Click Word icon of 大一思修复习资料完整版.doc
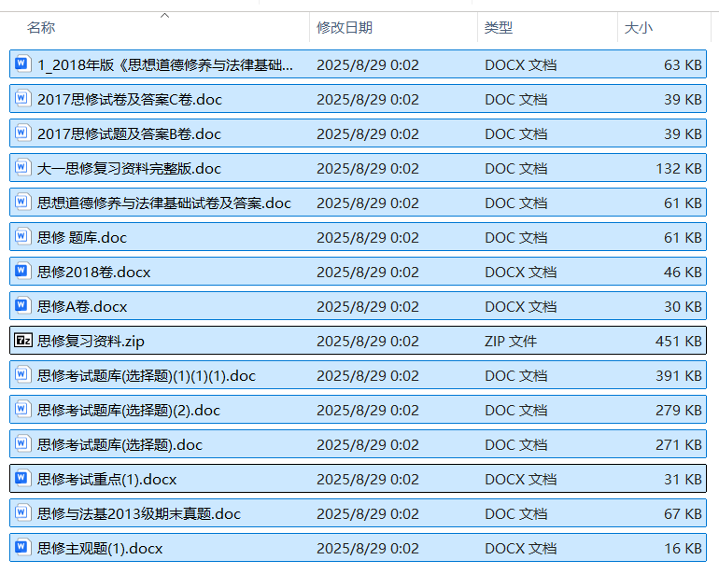This screenshot has height=588, width=719. point(23,168)
